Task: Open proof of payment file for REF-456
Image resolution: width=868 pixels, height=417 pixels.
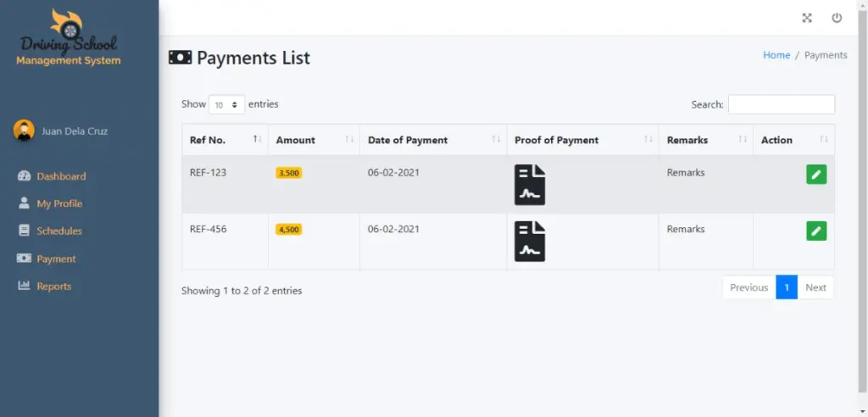Action: tap(530, 241)
